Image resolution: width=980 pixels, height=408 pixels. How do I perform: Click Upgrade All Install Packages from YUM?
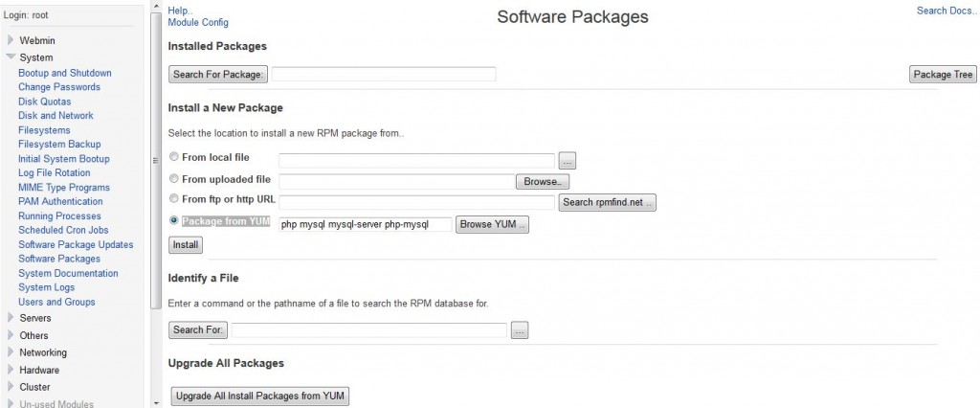(259, 397)
